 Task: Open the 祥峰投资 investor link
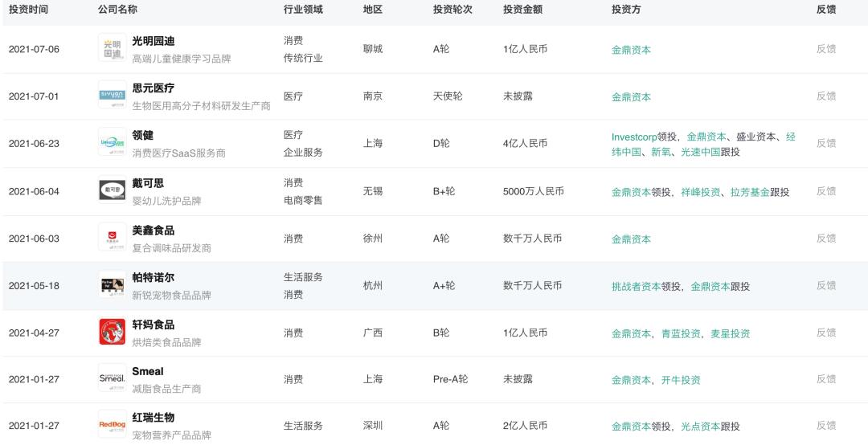pyautogui.click(x=701, y=192)
